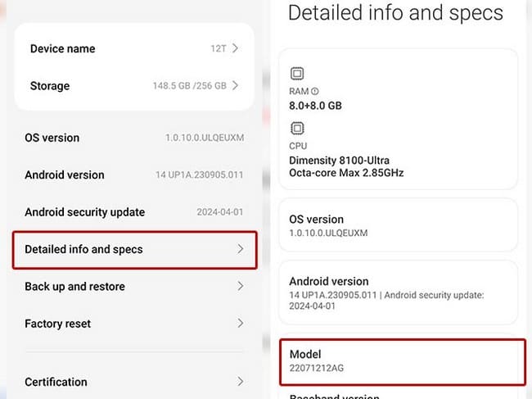Tap the OS version card in specs
532x399 pixels.
[398, 225]
